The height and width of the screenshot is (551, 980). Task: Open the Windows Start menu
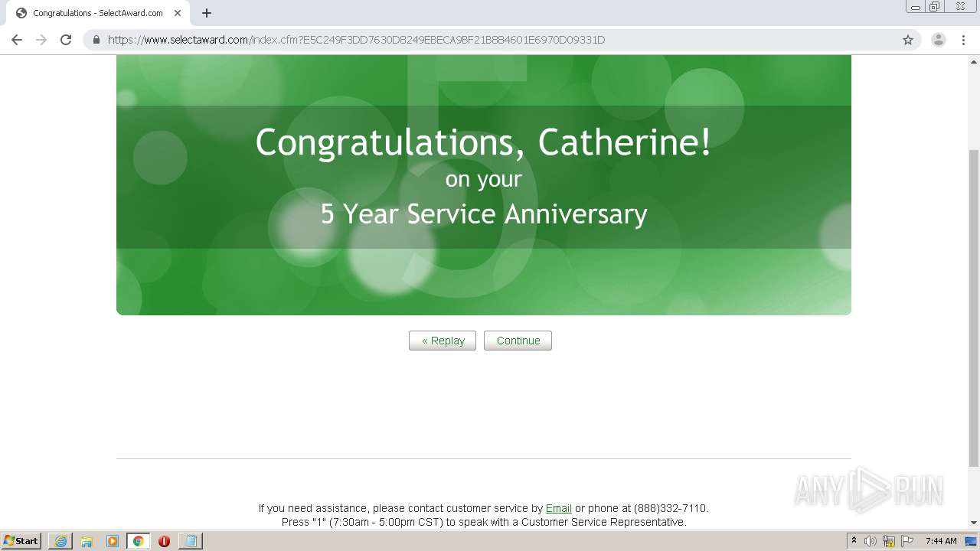[x=21, y=540]
